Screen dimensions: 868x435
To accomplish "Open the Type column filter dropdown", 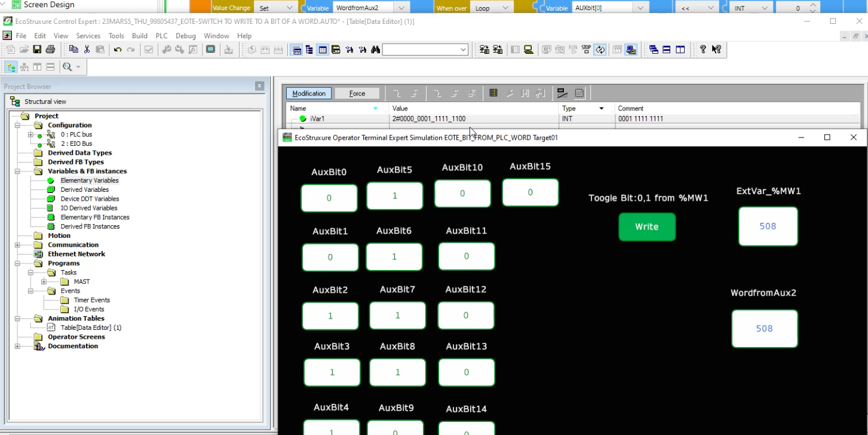I will click(x=602, y=109).
